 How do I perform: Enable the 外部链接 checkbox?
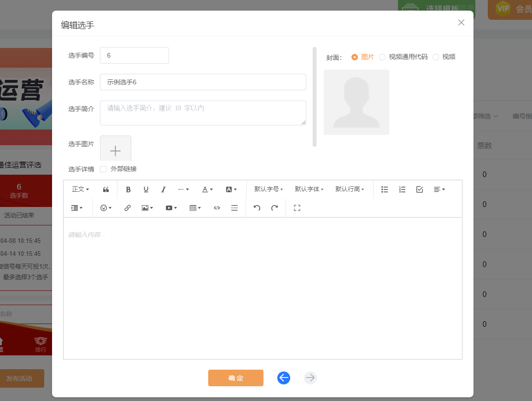click(x=103, y=169)
